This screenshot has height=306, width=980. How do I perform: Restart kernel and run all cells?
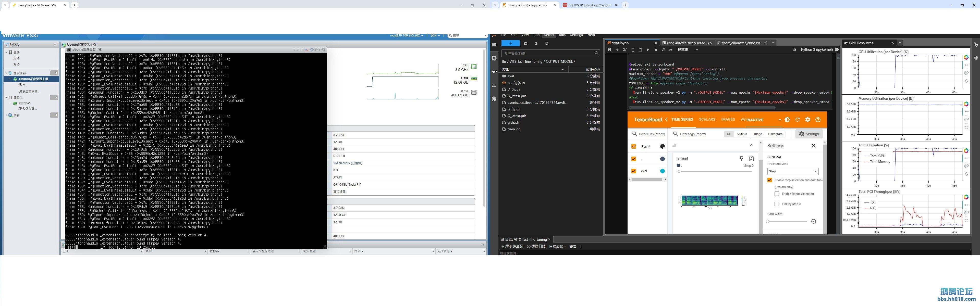point(671,50)
